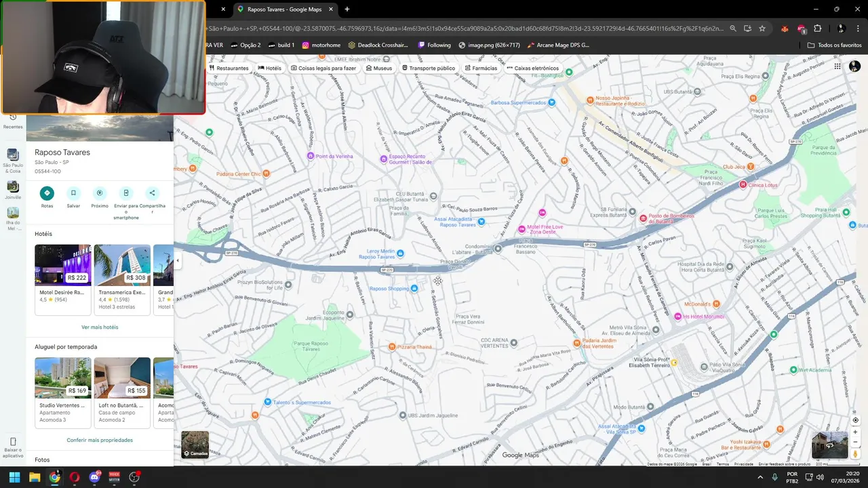Open Motel Desirée hotel card
868x488 pixels.
[63, 280]
